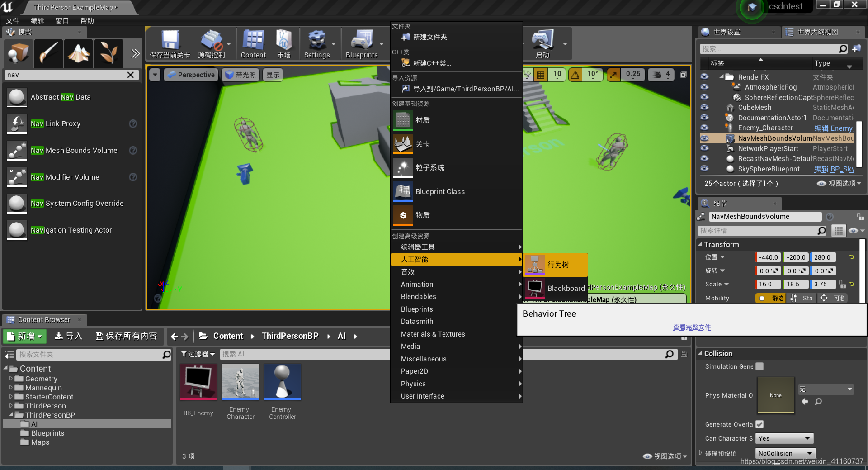This screenshot has width=868, height=470.
Task: Select New C++ Class menu entry
Action: (457, 63)
